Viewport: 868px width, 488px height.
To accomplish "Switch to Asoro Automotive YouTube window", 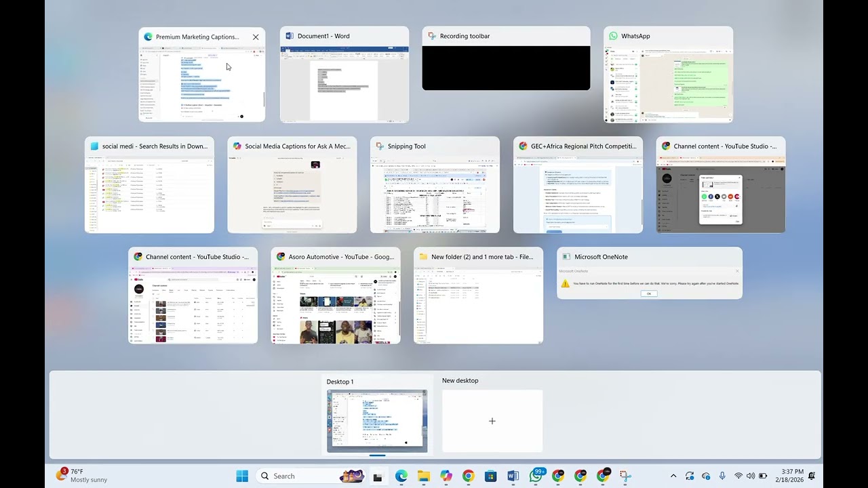I will click(336, 296).
